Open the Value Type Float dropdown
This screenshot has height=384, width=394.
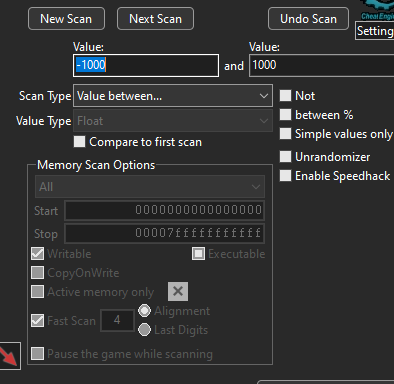pyautogui.click(x=173, y=121)
